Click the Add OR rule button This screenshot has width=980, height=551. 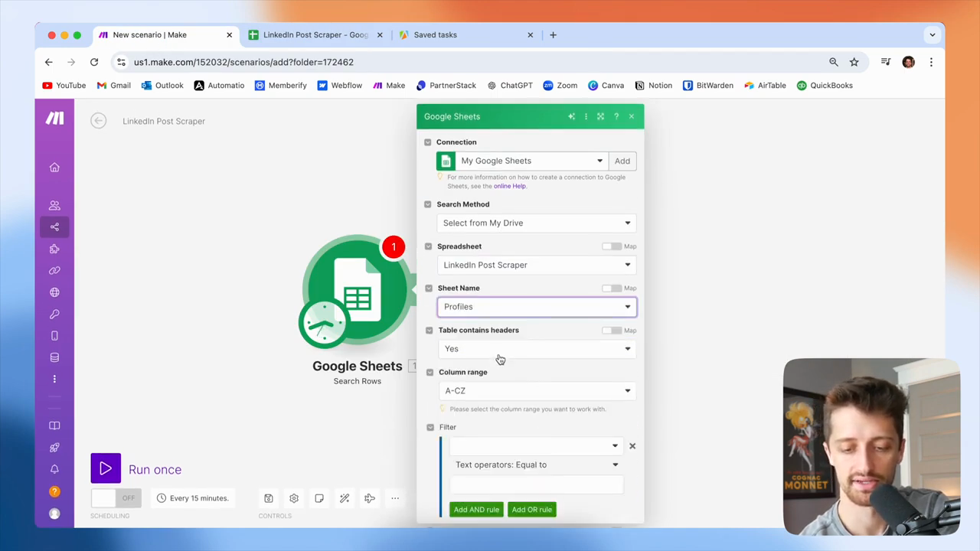point(532,510)
